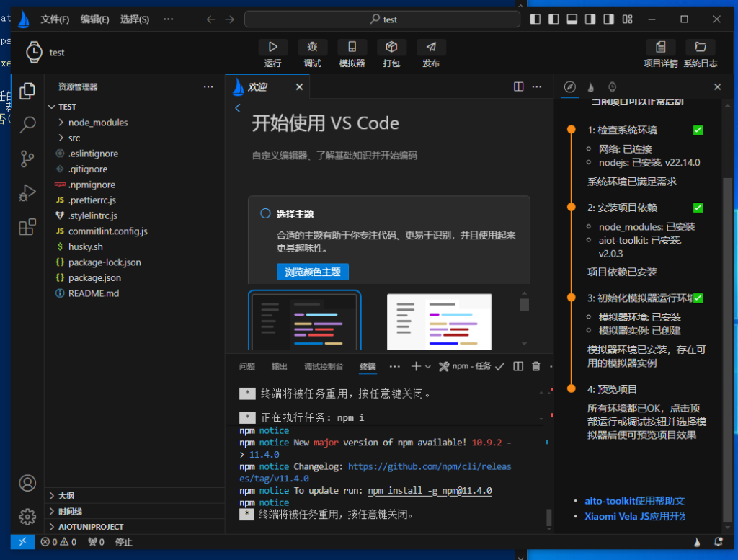Click the 运行 run icon
The image size is (738, 560).
(272, 47)
